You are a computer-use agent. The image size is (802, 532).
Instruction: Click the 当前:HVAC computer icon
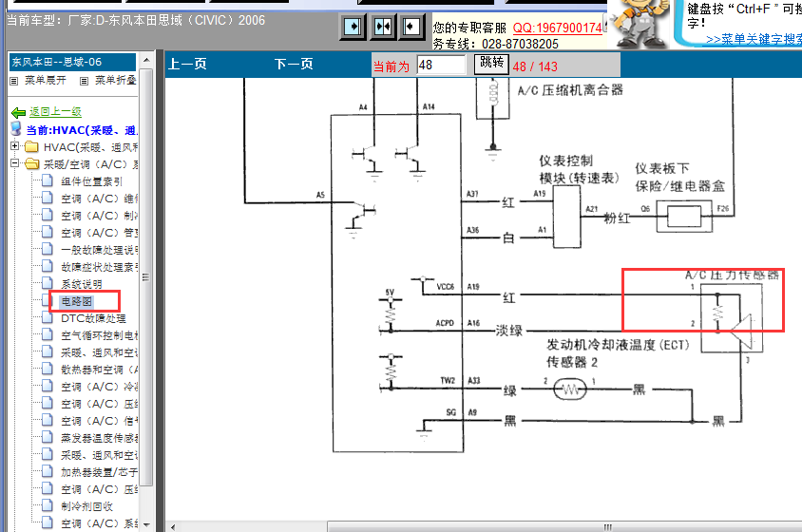16,129
